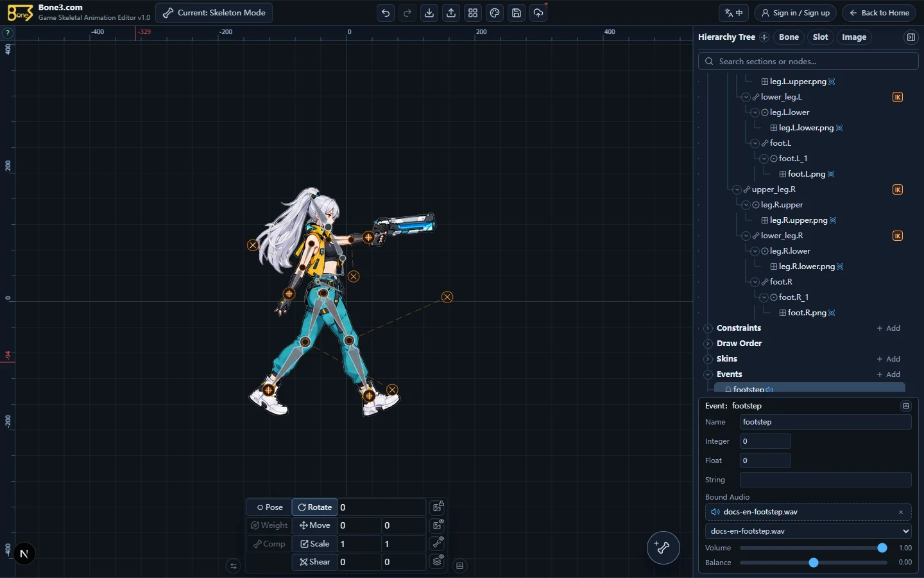Collapse the upper_leg.R bone node

(737, 189)
